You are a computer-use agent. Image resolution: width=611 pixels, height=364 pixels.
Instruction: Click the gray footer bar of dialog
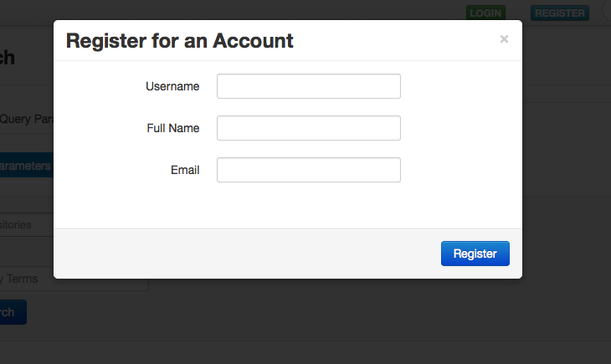pyautogui.click(x=251, y=254)
